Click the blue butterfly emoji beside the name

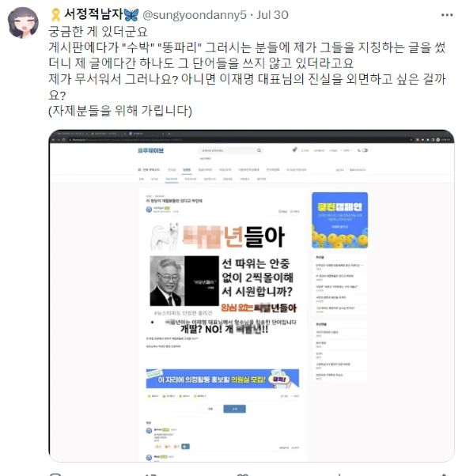pos(131,14)
